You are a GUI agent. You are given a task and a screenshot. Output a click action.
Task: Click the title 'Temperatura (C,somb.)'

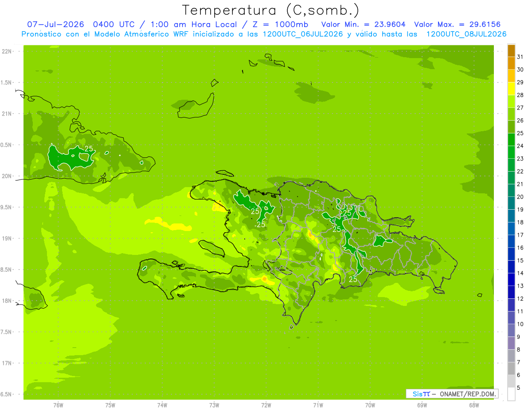tap(270, 10)
